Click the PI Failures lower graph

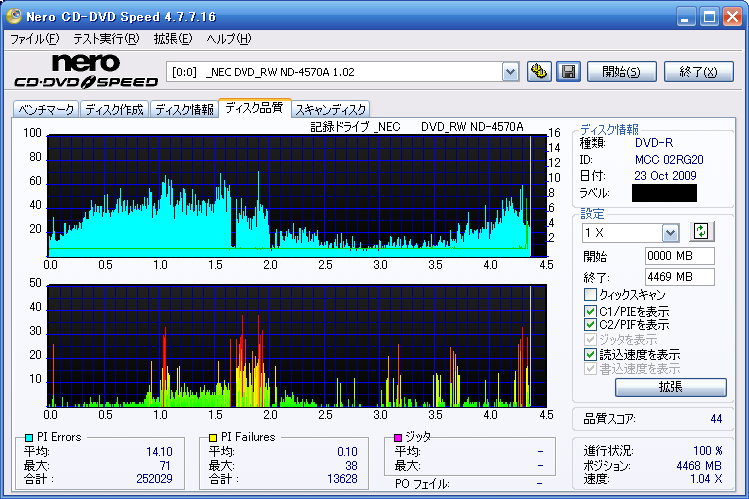297,346
